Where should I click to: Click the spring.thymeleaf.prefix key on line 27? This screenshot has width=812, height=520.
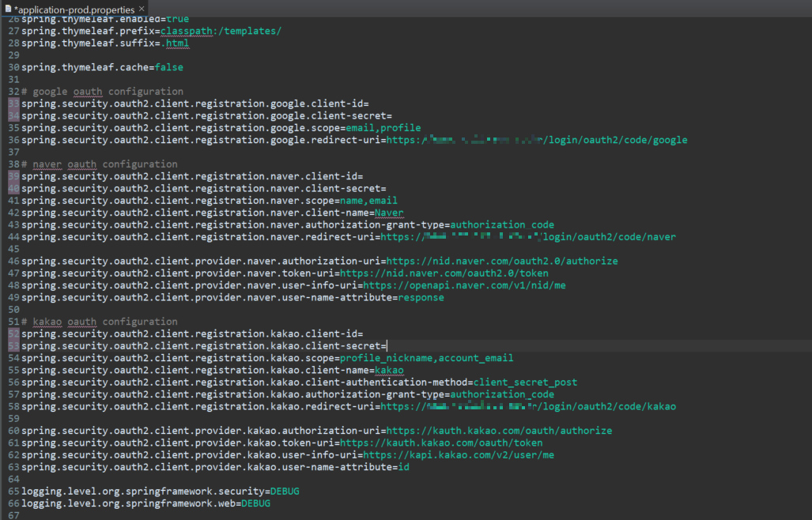(x=88, y=31)
